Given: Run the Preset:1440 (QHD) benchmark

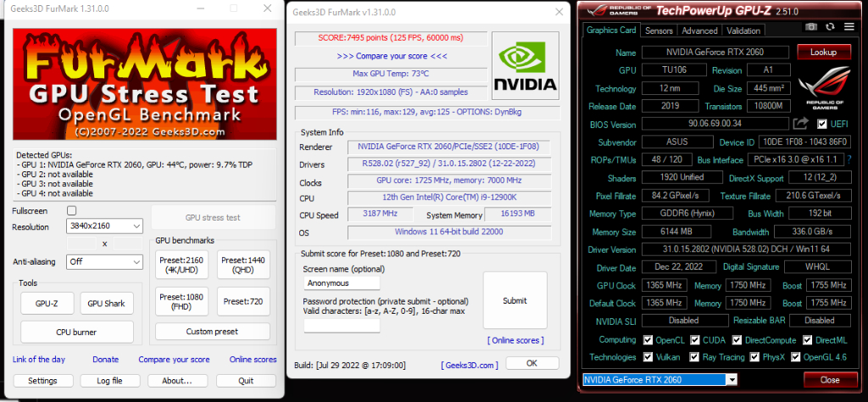Looking at the screenshot, I should [x=243, y=265].
